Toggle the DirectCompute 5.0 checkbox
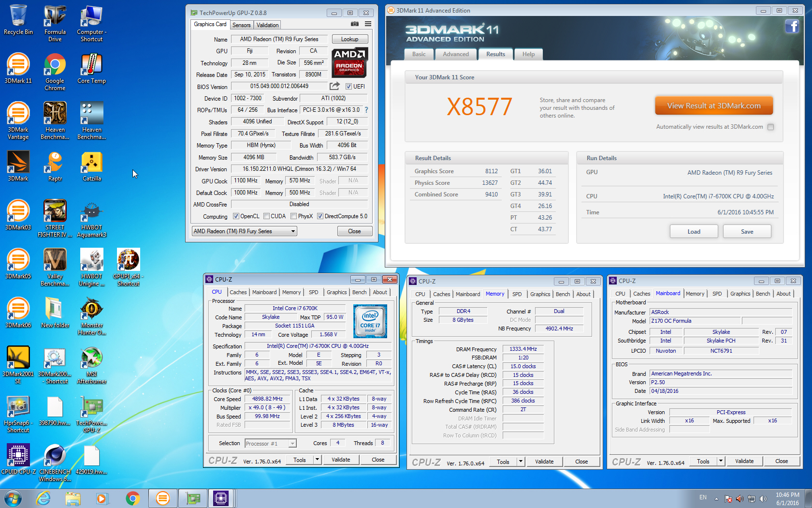 320,216
